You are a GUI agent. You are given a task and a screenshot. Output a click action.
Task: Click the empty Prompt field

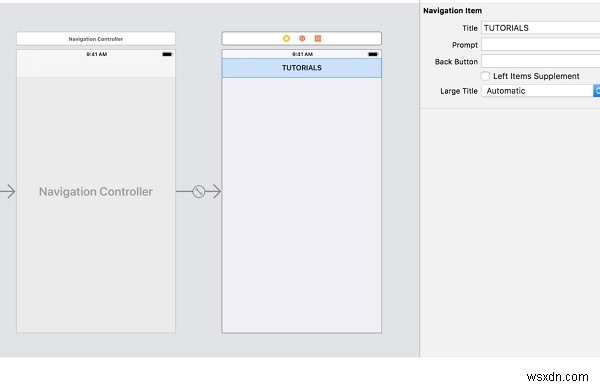point(540,45)
